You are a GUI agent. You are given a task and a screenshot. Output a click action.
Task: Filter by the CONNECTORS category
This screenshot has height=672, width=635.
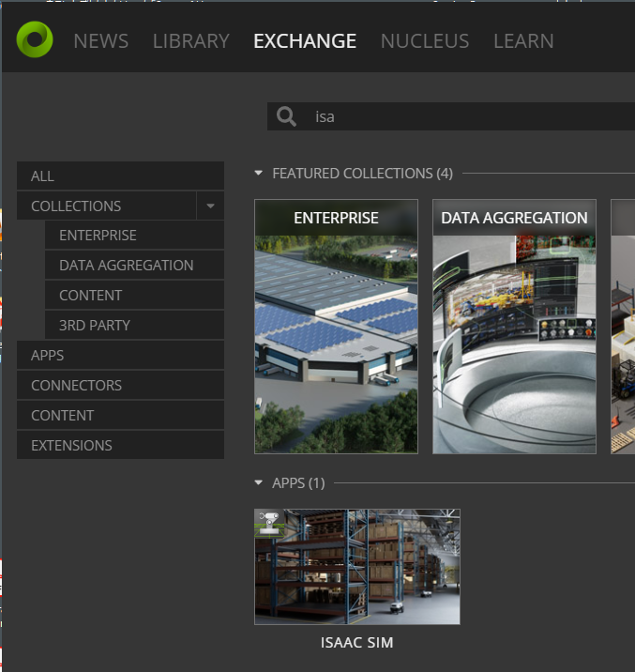pyautogui.click(x=120, y=386)
